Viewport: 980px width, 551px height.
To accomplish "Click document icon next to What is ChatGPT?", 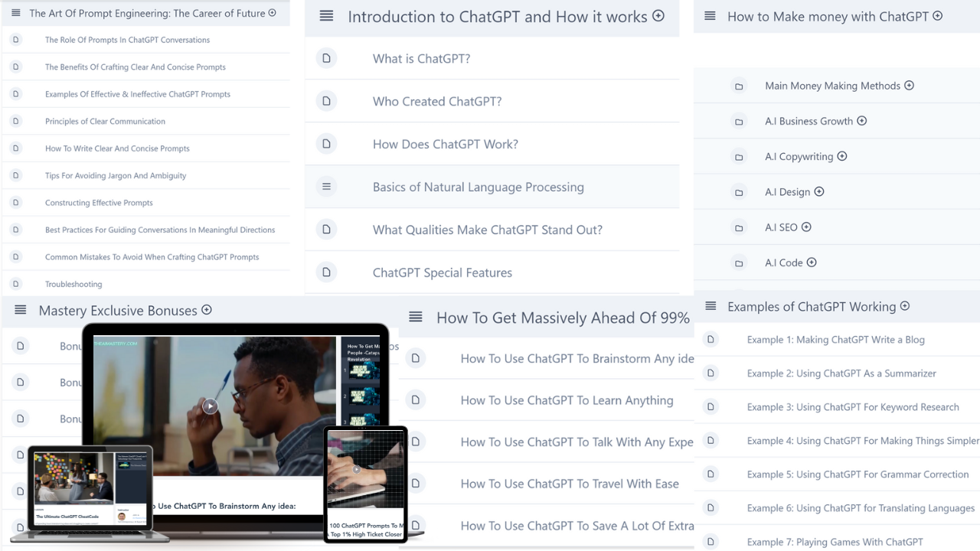I will [326, 58].
